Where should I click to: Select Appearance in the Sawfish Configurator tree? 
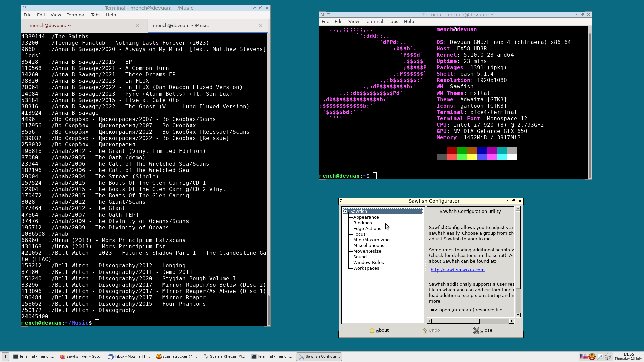tap(366, 217)
